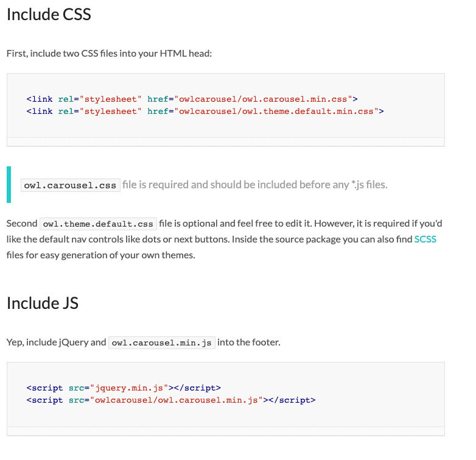Click the bottom strip of the CSS code block
This screenshot has width=476, height=460.
225,141
